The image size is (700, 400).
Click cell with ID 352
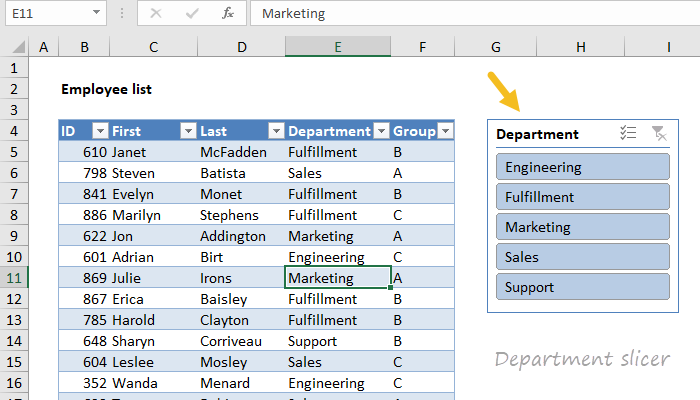click(x=84, y=383)
